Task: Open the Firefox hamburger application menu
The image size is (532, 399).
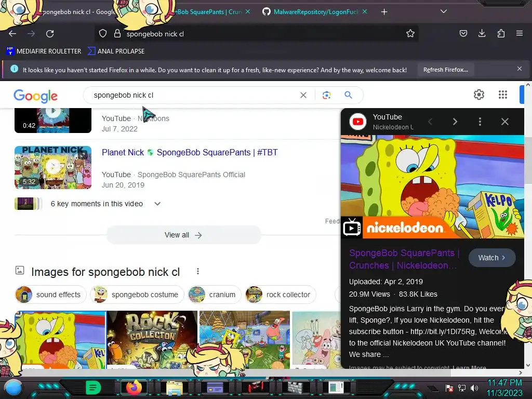Action: tap(520, 33)
